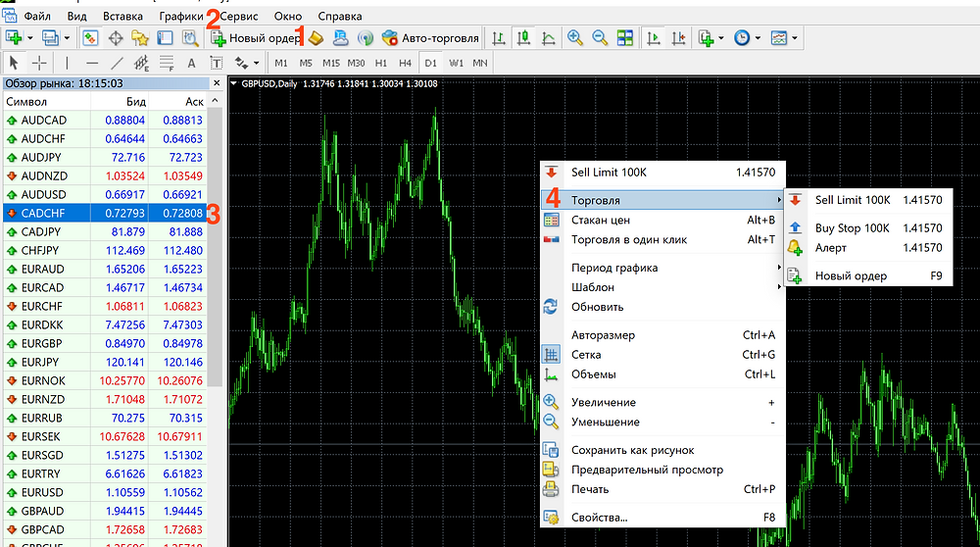The image size is (980, 547).
Task: Click the Profiles icon in the toolbar
Action: click(50, 38)
